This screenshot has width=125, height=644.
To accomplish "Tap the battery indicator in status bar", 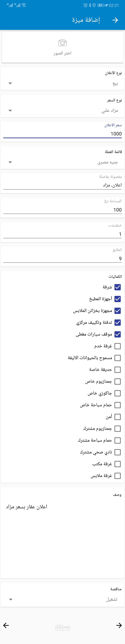I will coord(101,5).
